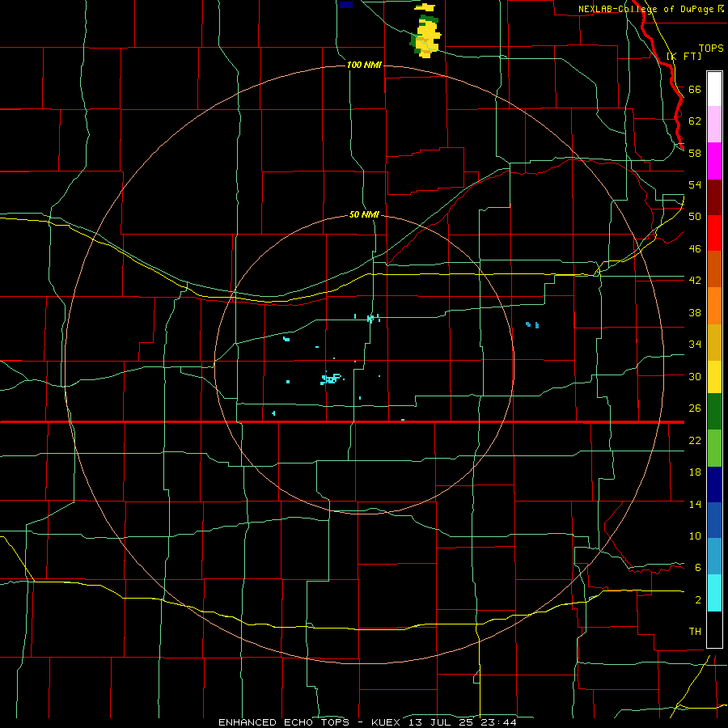The width and height of the screenshot is (728, 728).
Task: Click the "ENHANCED ECHO TOPS" product title
Action: click(284, 722)
